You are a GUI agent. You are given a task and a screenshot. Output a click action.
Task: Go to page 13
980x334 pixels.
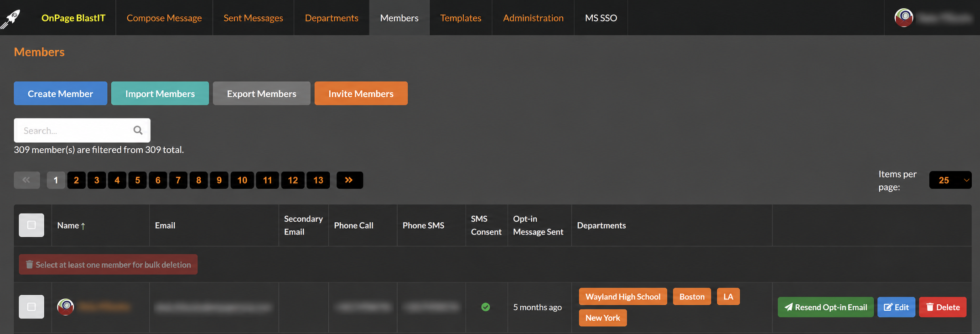(318, 180)
